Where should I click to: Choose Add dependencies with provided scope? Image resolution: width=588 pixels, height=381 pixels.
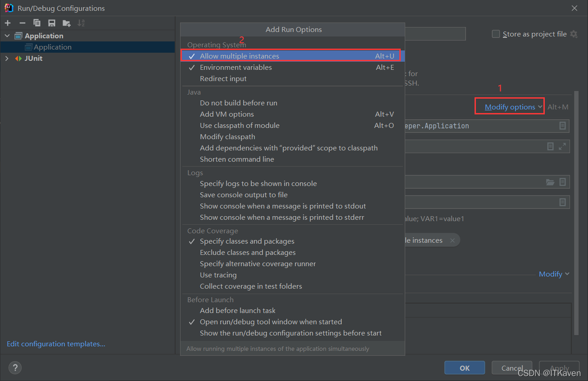point(293,148)
